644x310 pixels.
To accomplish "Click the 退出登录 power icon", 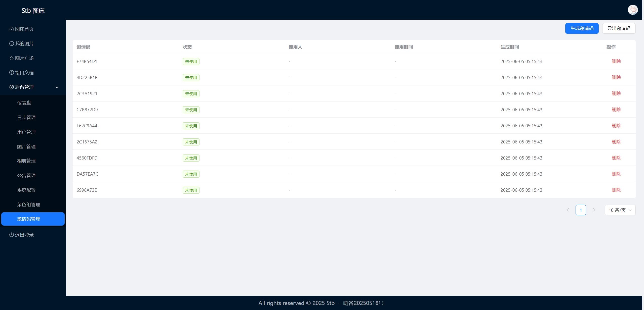I will [x=11, y=235].
